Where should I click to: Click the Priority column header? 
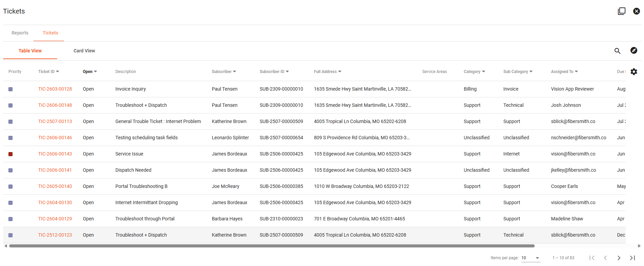(x=15, y=72)
